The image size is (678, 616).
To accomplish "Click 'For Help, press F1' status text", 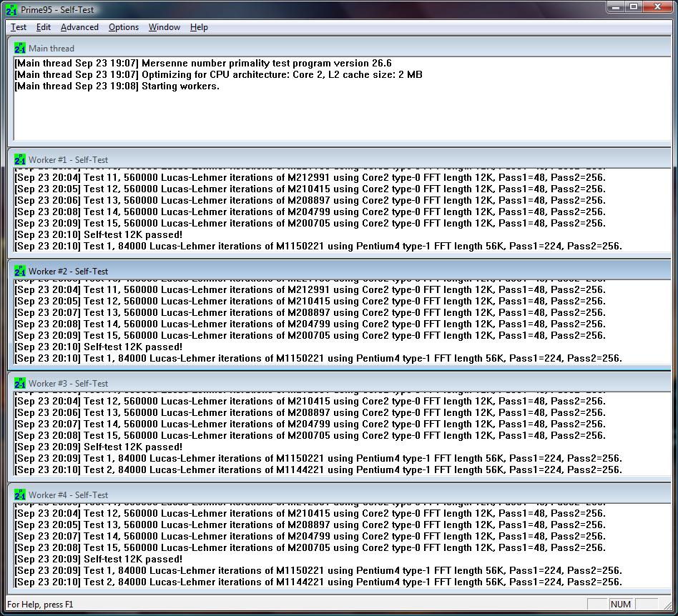I will coord(40,604).
